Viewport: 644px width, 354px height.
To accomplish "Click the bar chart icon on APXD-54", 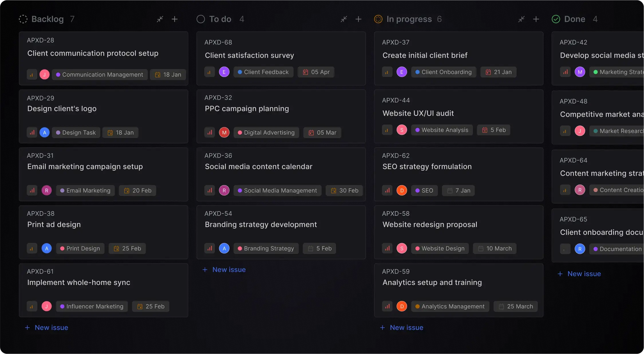I will click(209, 248).
